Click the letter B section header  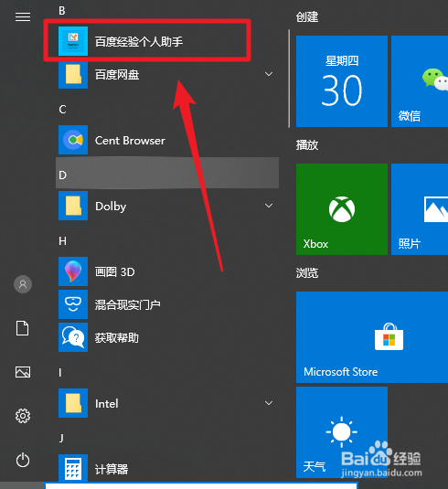[62, 11]
